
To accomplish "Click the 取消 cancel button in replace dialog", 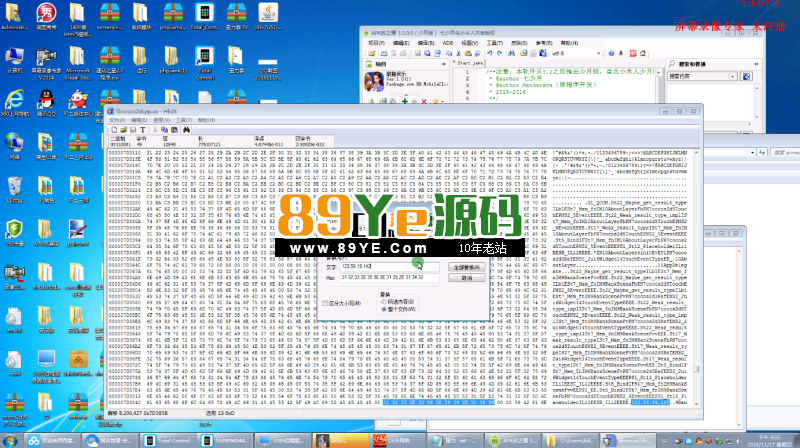I will 466,278.
